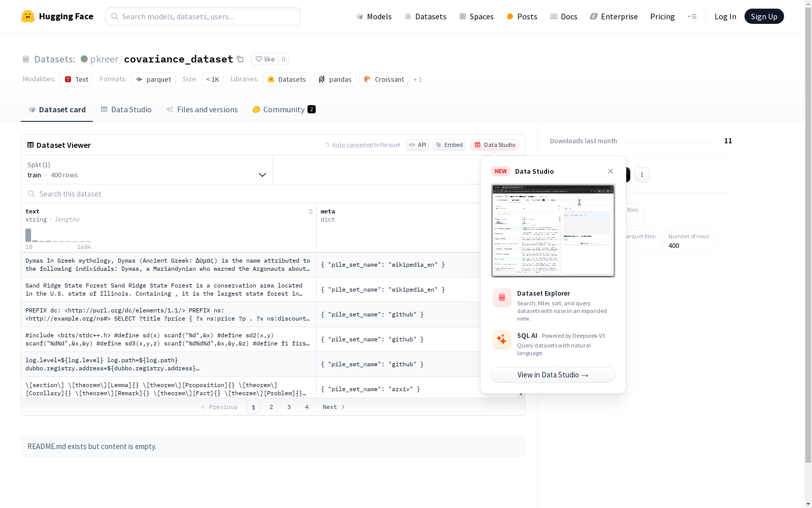Open the three-dot options menu
This screenshot has height=508, width=812.
[x=642, y=175]
